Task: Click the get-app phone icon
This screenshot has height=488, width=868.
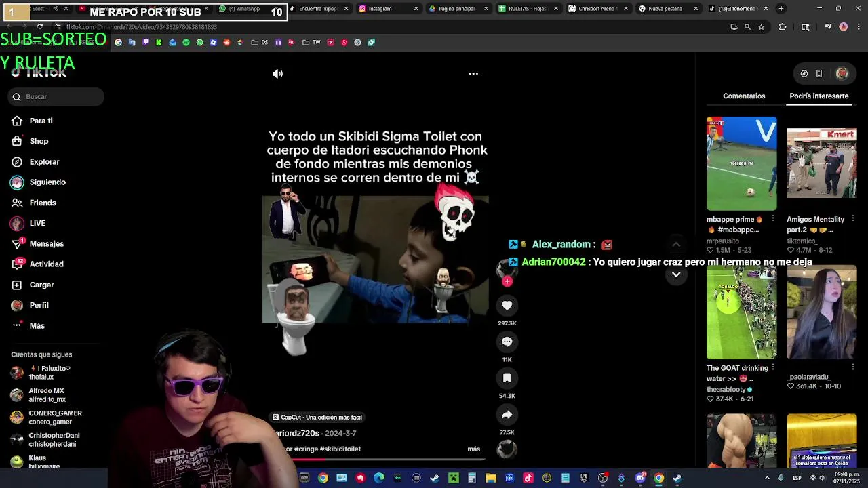Action: point(819,73)
